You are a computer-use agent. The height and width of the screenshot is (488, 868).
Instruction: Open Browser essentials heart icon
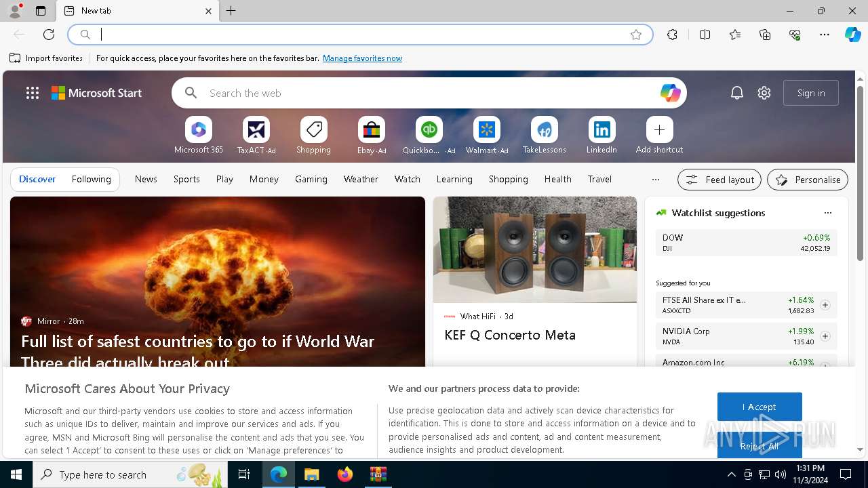coord(795,35)
